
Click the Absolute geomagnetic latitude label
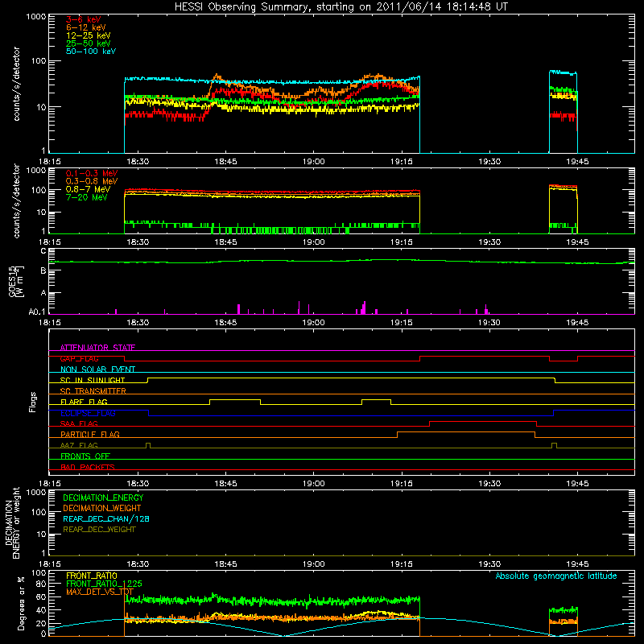(x=556, y=576)
